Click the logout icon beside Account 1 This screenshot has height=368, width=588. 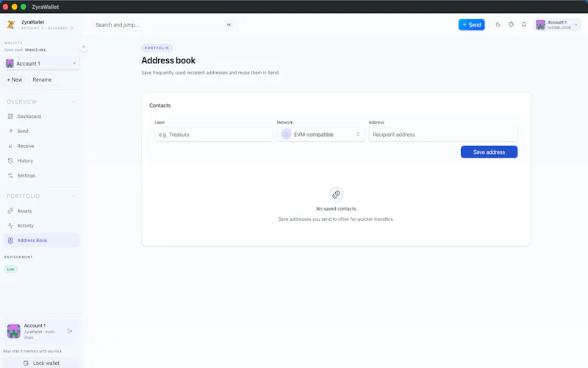(70, 331)
